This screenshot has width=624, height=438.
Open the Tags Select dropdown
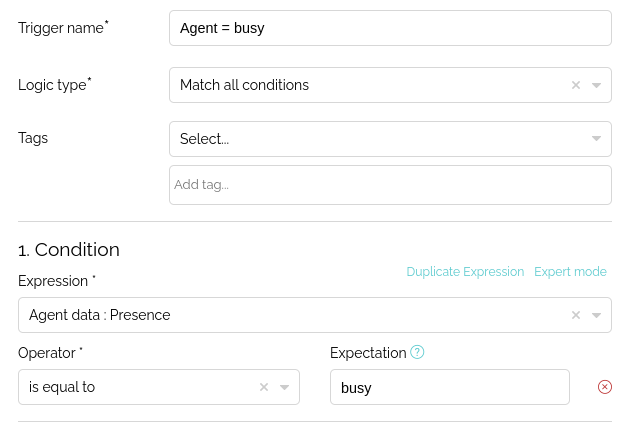[x=390, y=139]
